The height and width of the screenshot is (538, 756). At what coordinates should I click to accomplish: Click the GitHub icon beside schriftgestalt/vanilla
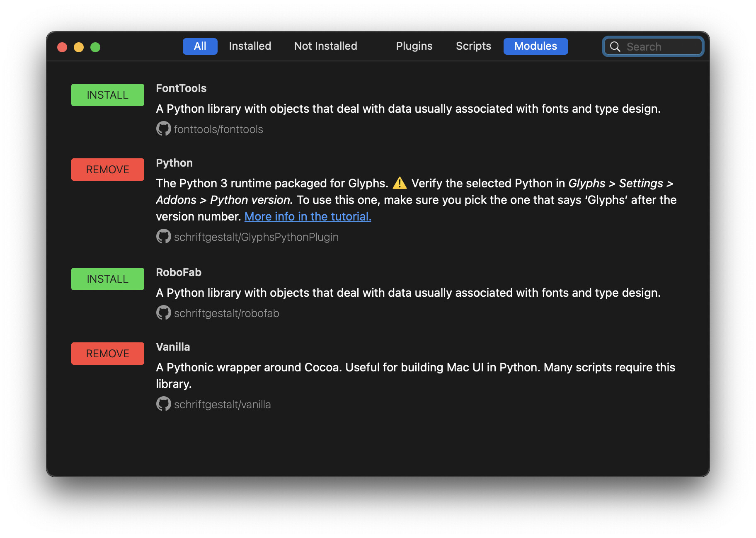pyautogui.click(x=163, y=404)
